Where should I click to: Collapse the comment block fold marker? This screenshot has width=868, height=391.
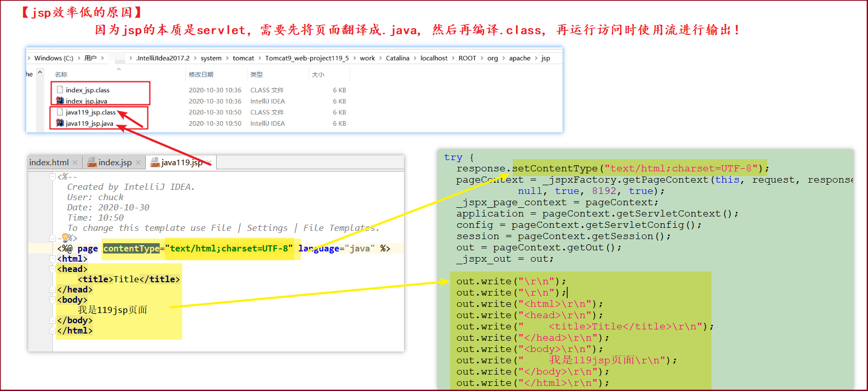tap(52, 177)
